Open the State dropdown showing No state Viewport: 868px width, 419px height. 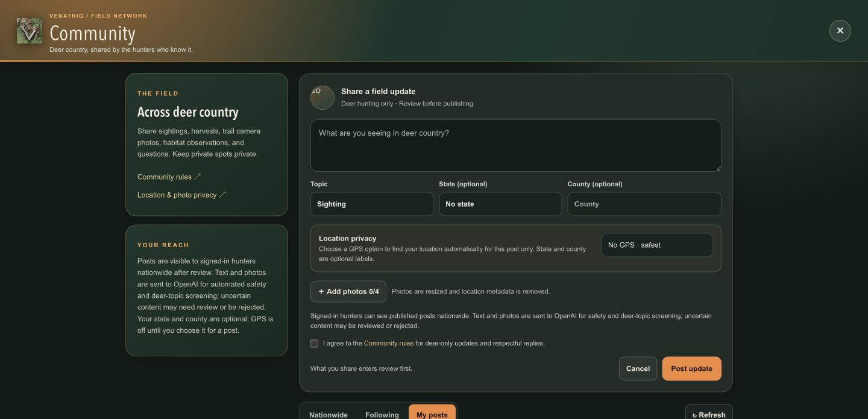click(500, 204)
